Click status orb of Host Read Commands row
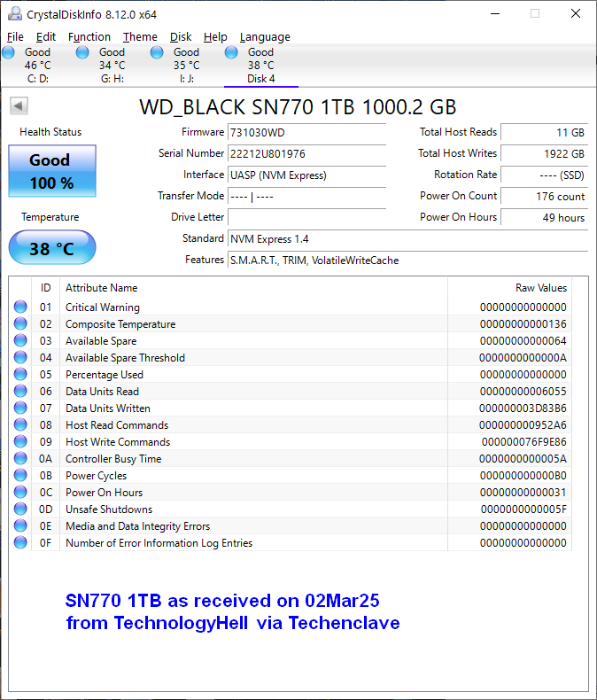597x700 pixels. pos(20,424)
